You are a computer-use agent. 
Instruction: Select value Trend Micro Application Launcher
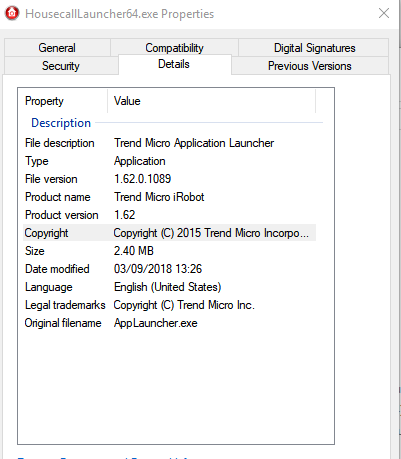(x=194, y=143)
